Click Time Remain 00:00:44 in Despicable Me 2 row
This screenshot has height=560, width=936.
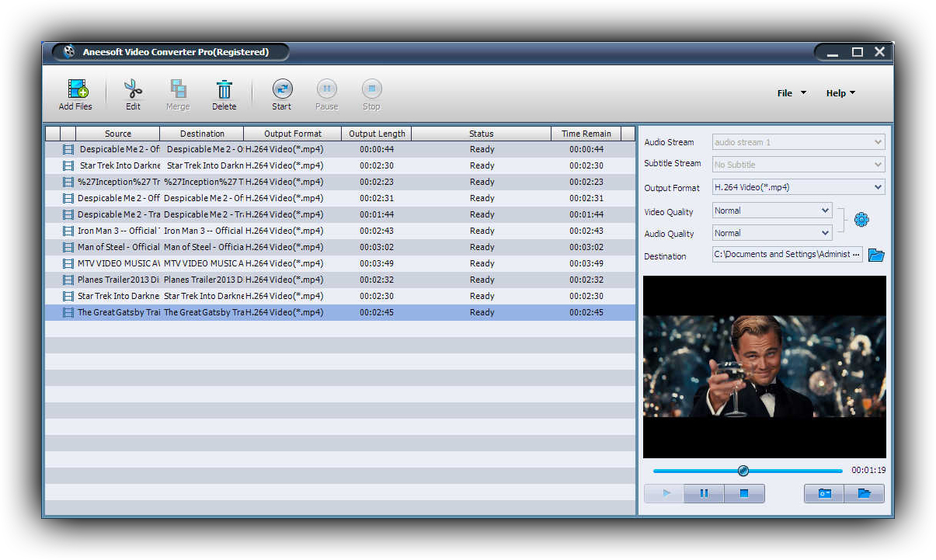586,149
